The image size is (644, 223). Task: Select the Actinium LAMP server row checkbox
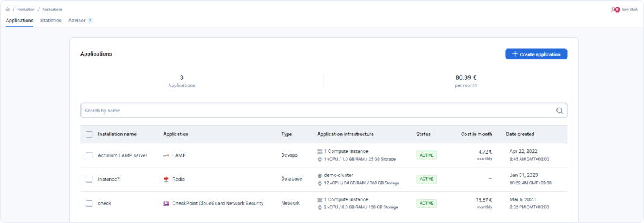89,155
